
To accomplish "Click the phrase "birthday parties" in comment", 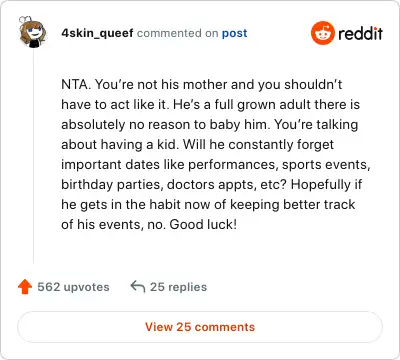I will 112,185.
